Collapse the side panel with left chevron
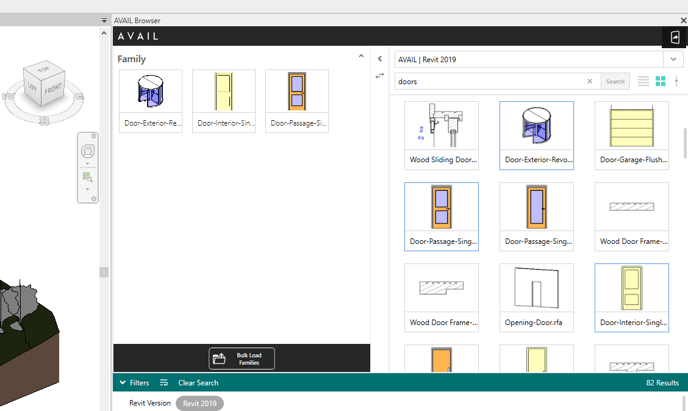688x411 pixels. point(380,59)
